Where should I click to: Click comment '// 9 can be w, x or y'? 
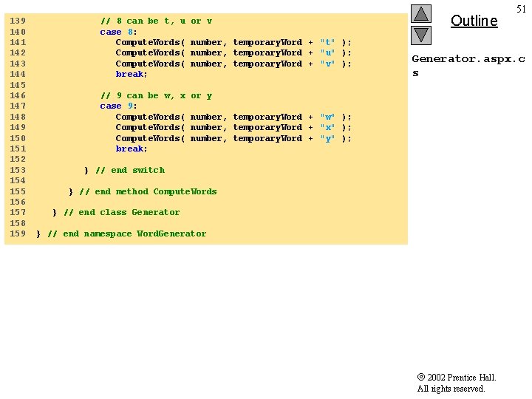click(x=157, y=95)
